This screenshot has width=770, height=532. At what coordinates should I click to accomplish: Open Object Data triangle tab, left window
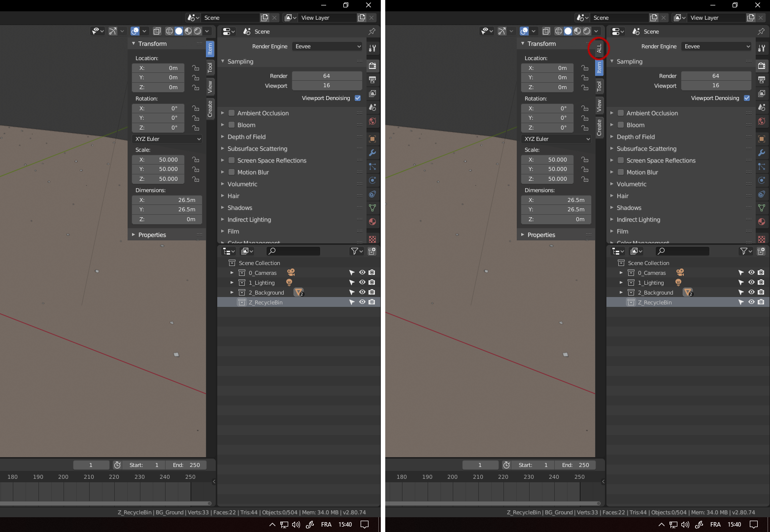coord(372,208)
